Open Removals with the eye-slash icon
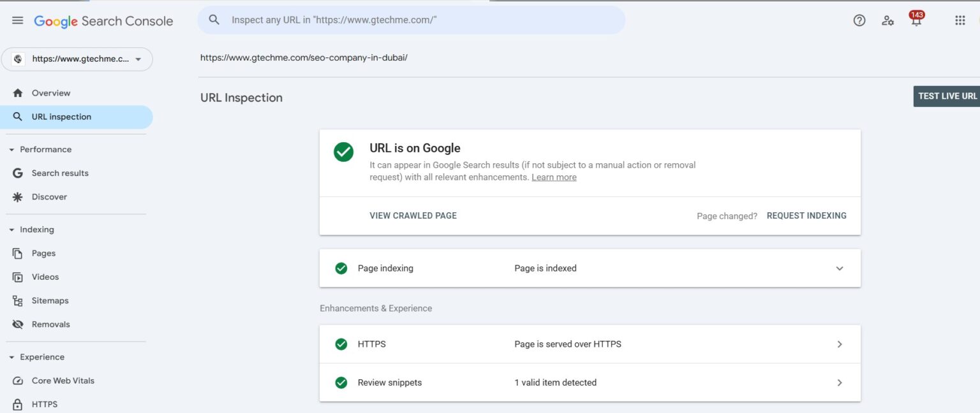980x413 pixels. tap(17, 324)
